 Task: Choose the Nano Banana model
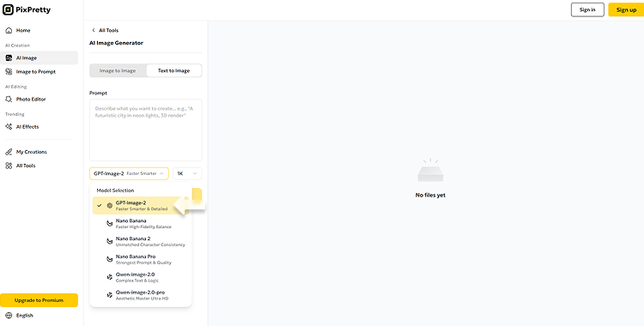pos(141,224)
